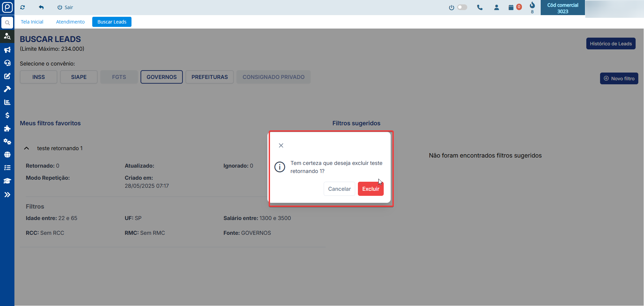Close the dialog with the X icon

click(x=281, y=145)
